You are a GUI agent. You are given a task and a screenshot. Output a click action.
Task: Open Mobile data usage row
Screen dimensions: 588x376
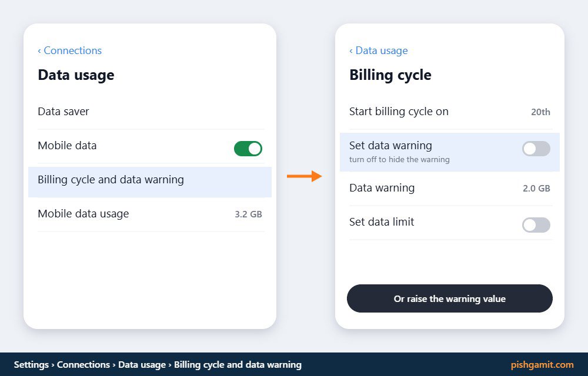click(x=150, y=214)
